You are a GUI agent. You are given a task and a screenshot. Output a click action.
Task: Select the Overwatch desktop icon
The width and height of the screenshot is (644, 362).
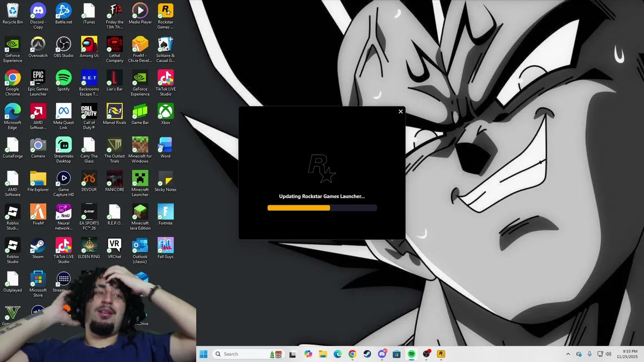[x=38, y=48]
